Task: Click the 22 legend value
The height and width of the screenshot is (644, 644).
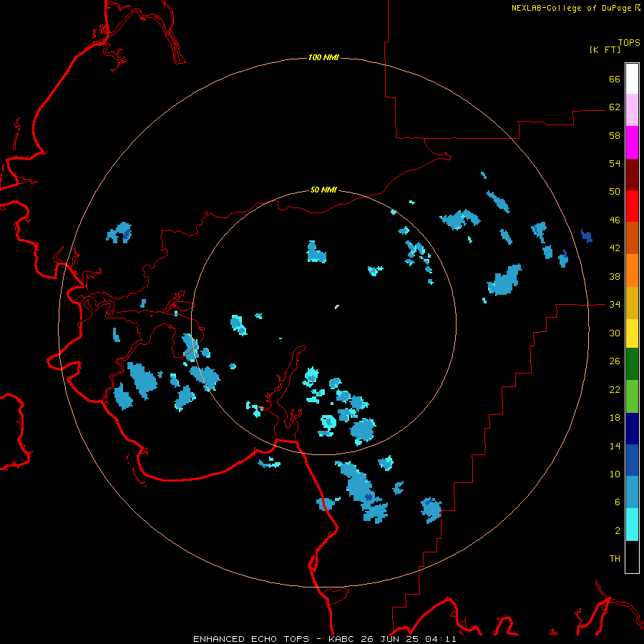Action: pos(615,389)
